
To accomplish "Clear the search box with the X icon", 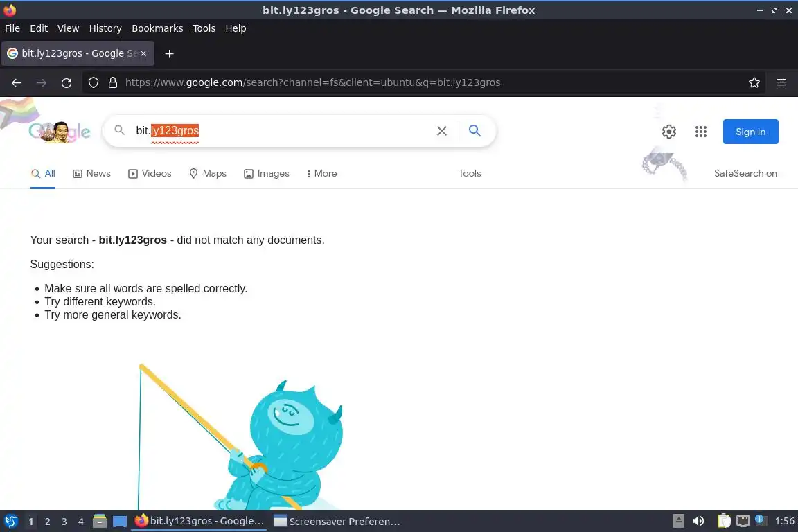I will [442, 131].
